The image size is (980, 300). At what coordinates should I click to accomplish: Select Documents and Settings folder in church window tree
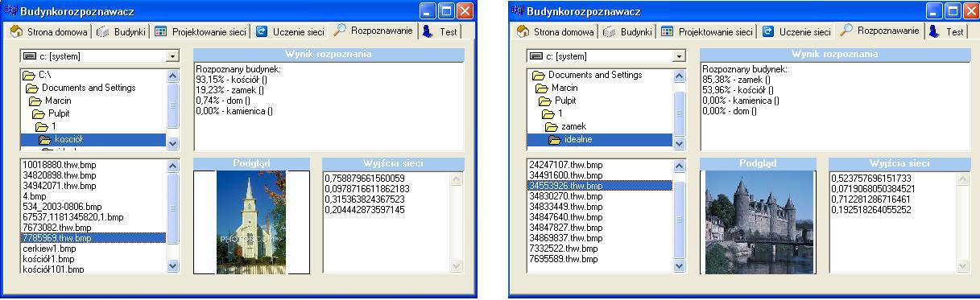(89, 88)
